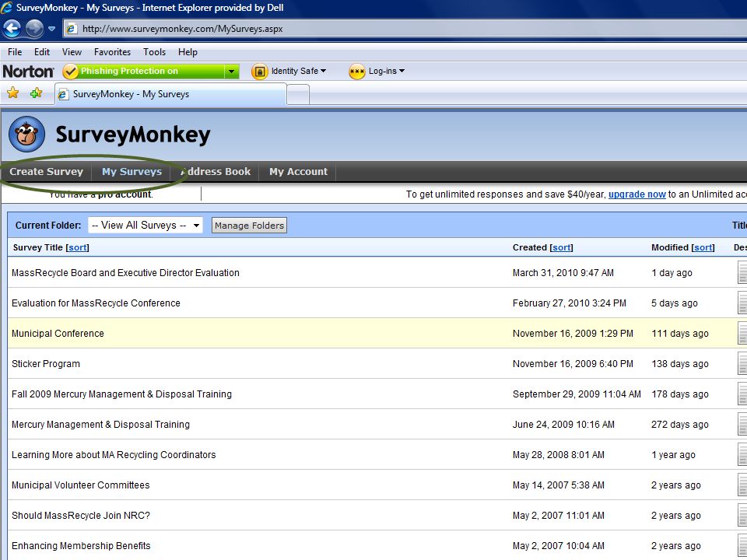Open Enhancing Membership Benefits survey
The height and width of the screenshot is (560, 747).
coord(81,546)
